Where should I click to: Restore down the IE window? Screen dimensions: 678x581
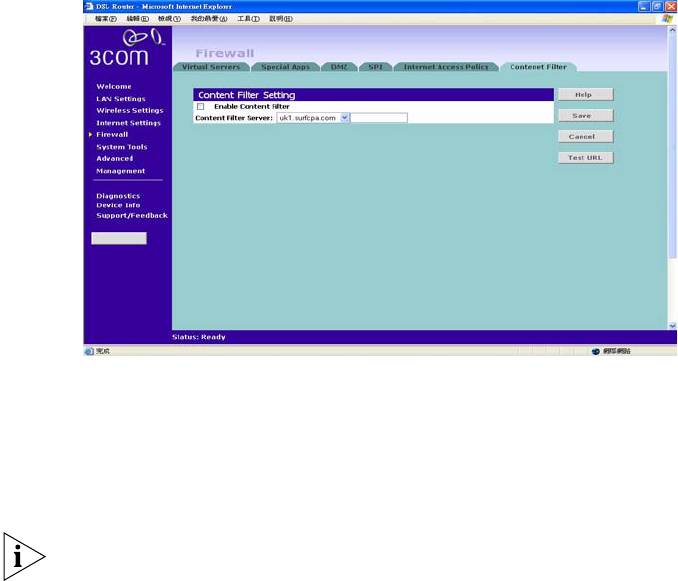pos(657,6)
